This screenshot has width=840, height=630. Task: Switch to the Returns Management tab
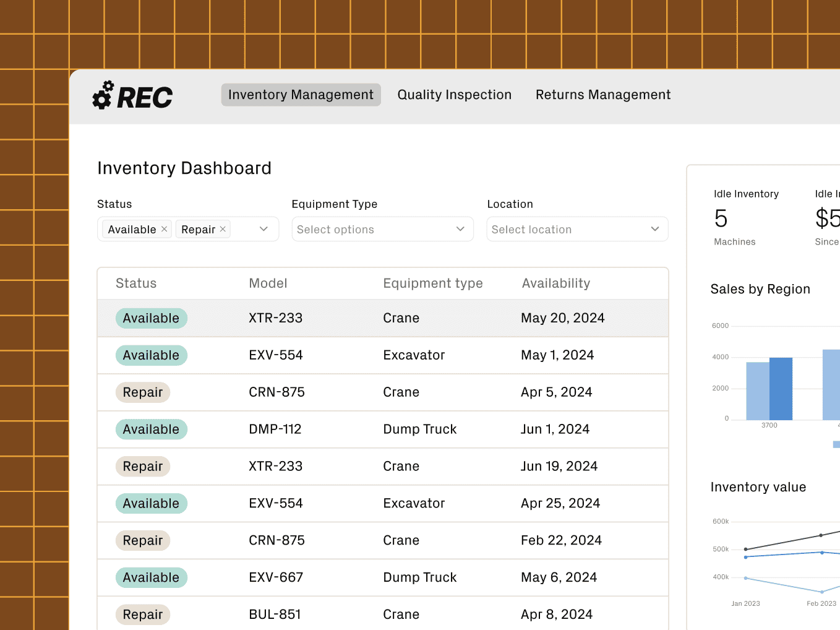602,95
